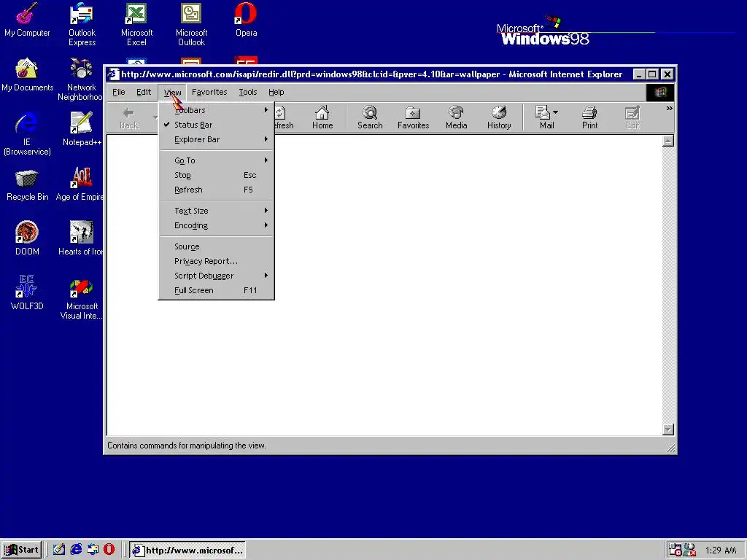
Task: Click the Edit toolbar button
Action: click(632, 117)
